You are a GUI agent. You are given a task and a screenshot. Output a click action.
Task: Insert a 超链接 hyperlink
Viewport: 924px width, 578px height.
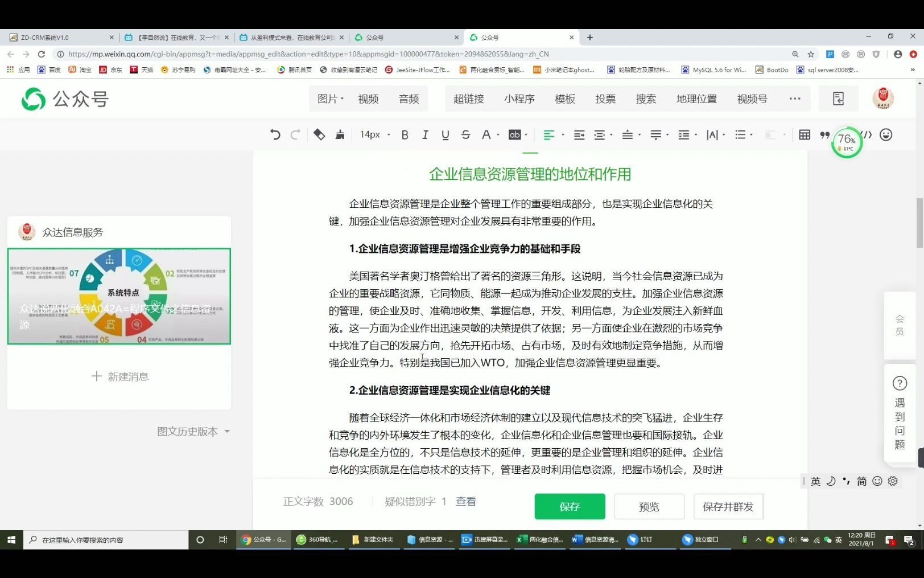[468, 99]
